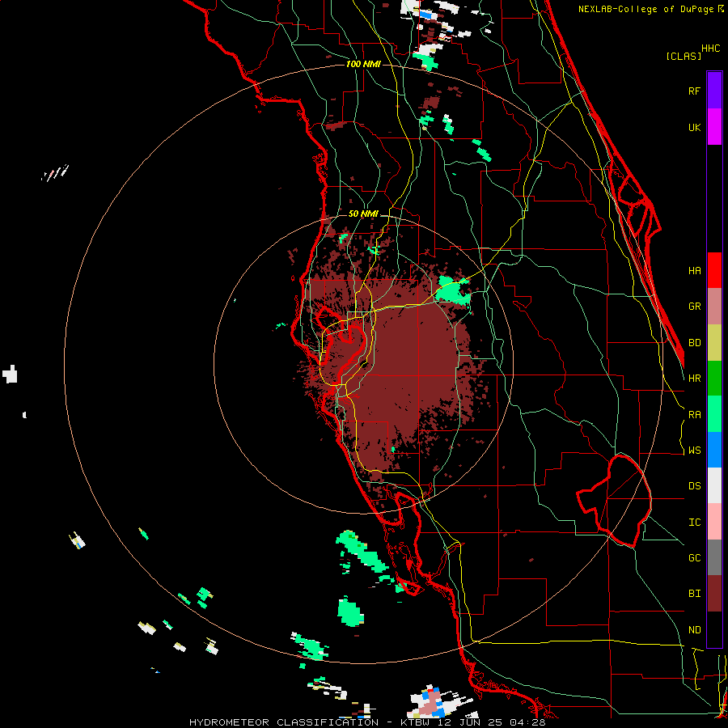Click the white DS color swatch
This screenshot has height=728, width=728.
pyautogui.click(x=714, y=485)
